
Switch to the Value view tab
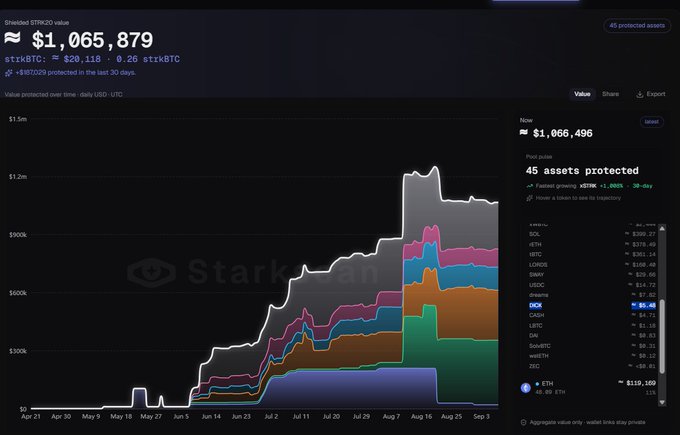(582, 94)
